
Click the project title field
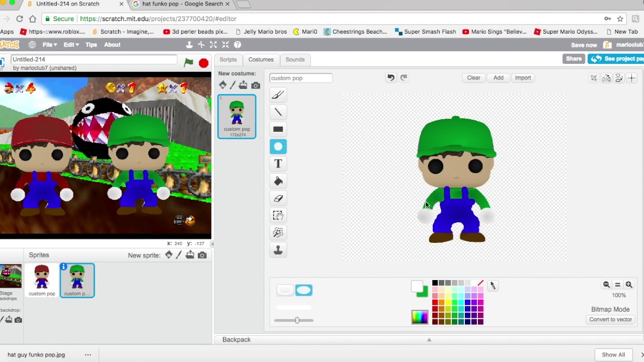click(x=94, y=59)
